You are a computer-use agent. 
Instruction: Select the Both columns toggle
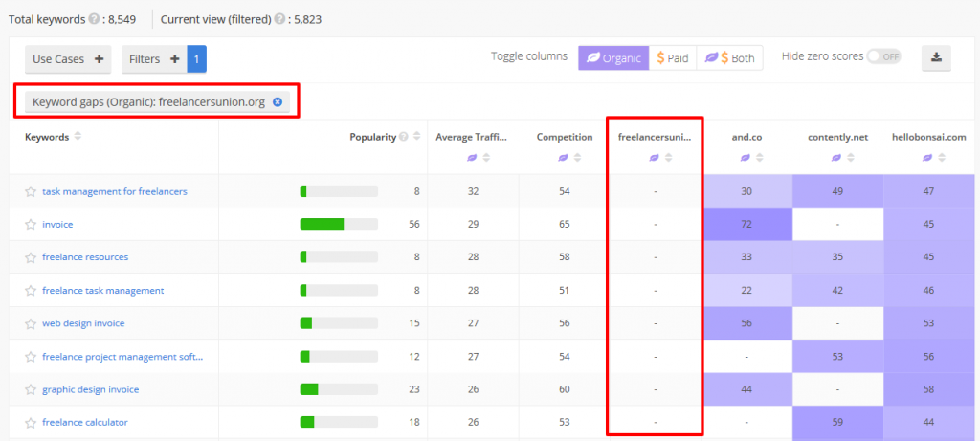729,58
